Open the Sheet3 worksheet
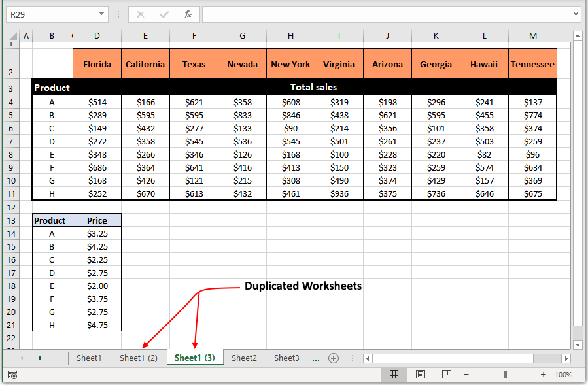The image size is (588, 385). click(286, 358)
